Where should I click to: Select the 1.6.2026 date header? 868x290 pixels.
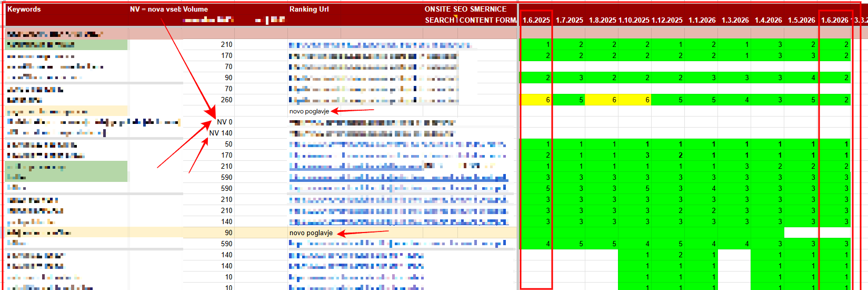tap(834, 20)
